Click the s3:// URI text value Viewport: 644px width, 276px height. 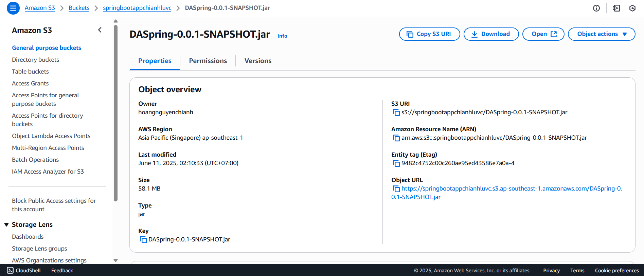484,112
